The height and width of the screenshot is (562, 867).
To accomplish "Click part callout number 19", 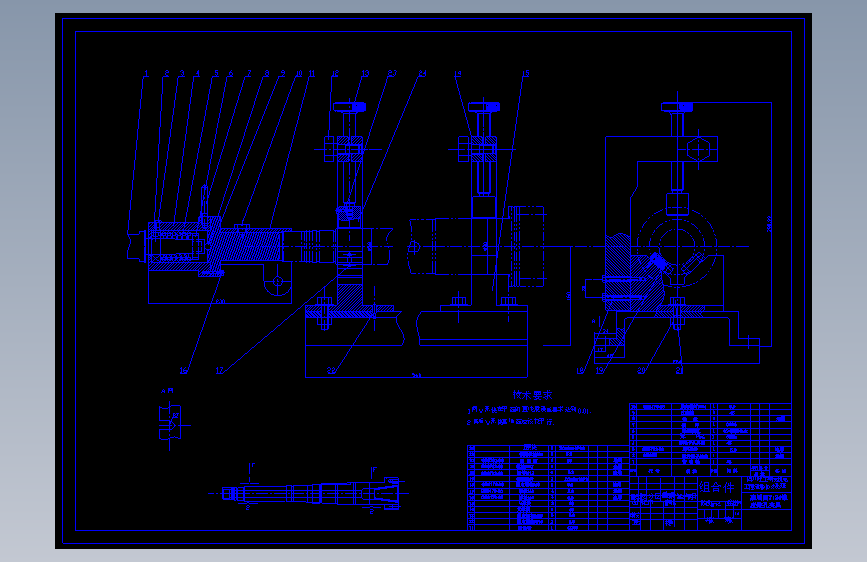I will pos(599,371).
